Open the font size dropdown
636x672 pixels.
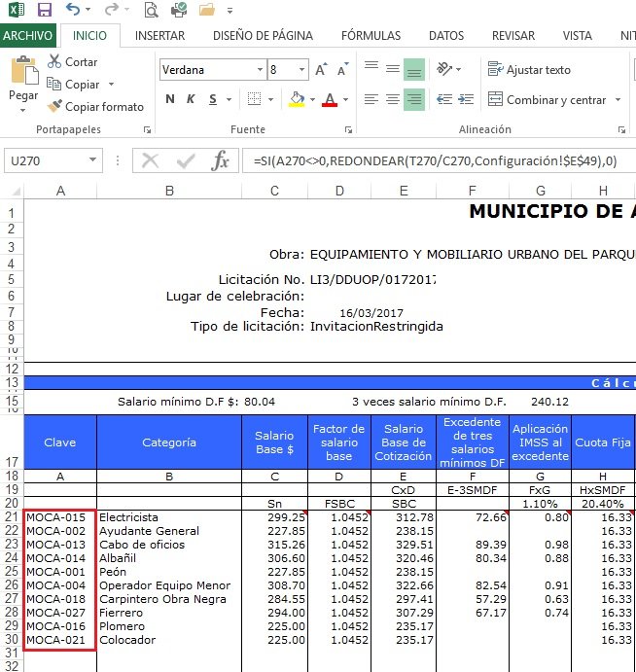[x=300, y=70]
